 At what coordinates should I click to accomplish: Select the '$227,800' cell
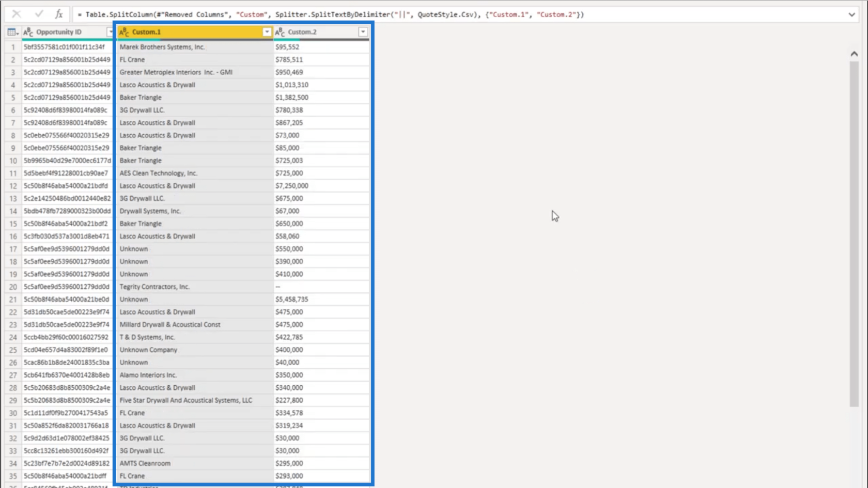pos(321,400)
